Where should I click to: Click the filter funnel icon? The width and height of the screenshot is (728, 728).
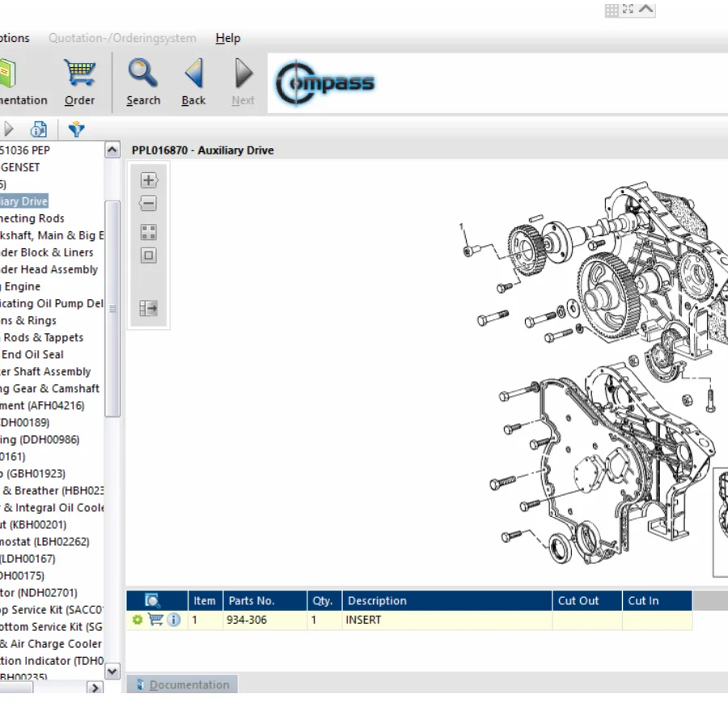(x=77, y=129)
